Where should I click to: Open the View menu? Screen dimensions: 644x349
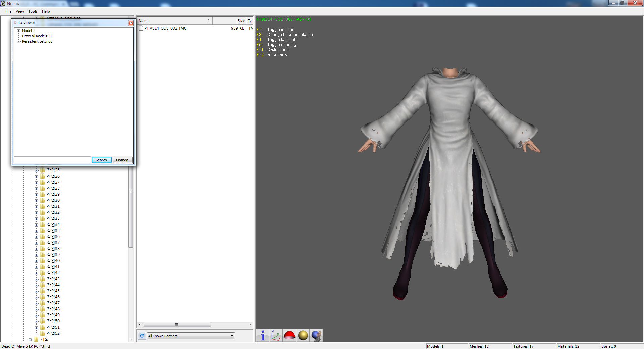[x=20, y=11]
